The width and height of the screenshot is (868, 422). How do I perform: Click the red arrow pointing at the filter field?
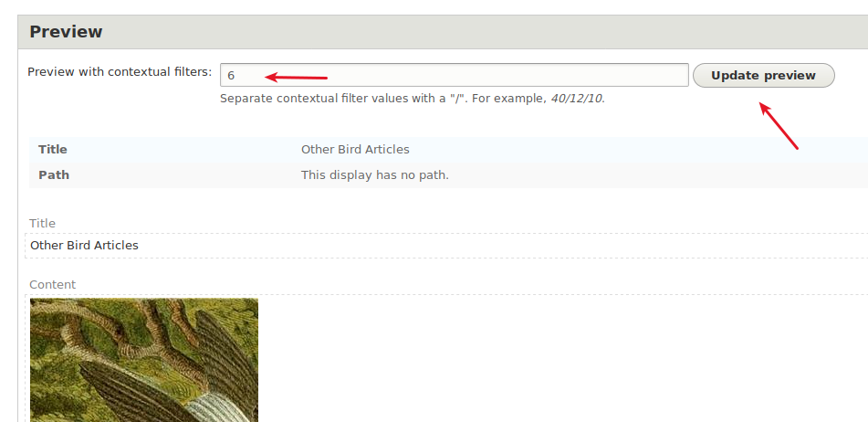296,77
